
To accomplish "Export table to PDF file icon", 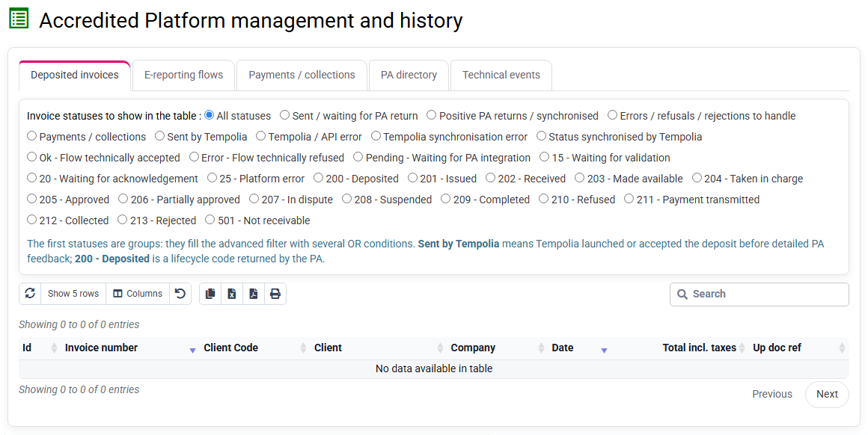I will [254, 294].
